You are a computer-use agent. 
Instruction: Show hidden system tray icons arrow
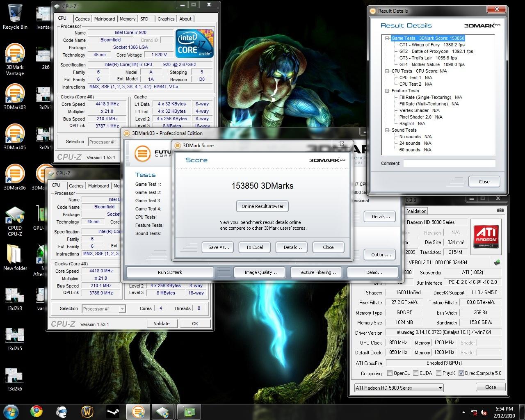click(x=464, y=412)
